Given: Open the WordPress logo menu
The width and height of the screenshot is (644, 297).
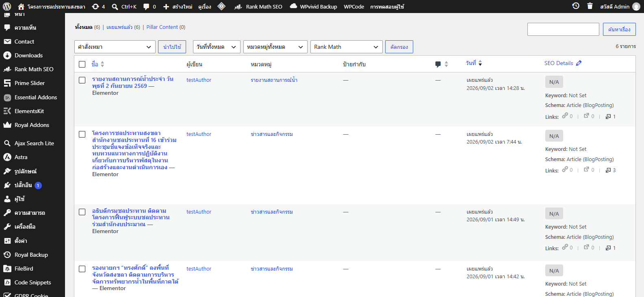Looking at the screenshot, I should pyautogui.click(x=7, y=7).
